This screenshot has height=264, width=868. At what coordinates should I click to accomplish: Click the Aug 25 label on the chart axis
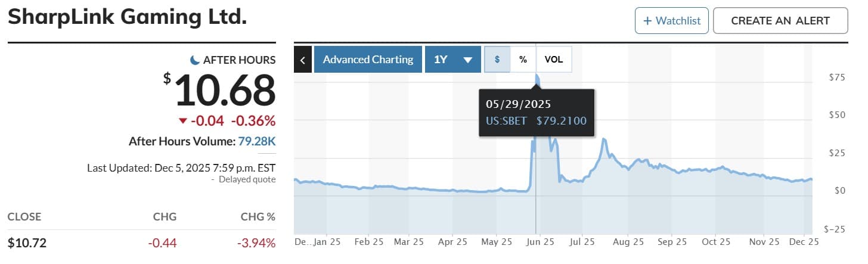click(630, 242)
